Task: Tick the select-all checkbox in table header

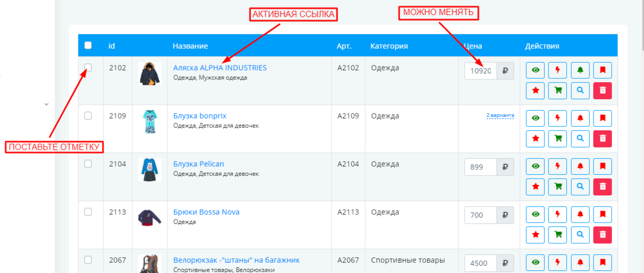Action: 88,46
